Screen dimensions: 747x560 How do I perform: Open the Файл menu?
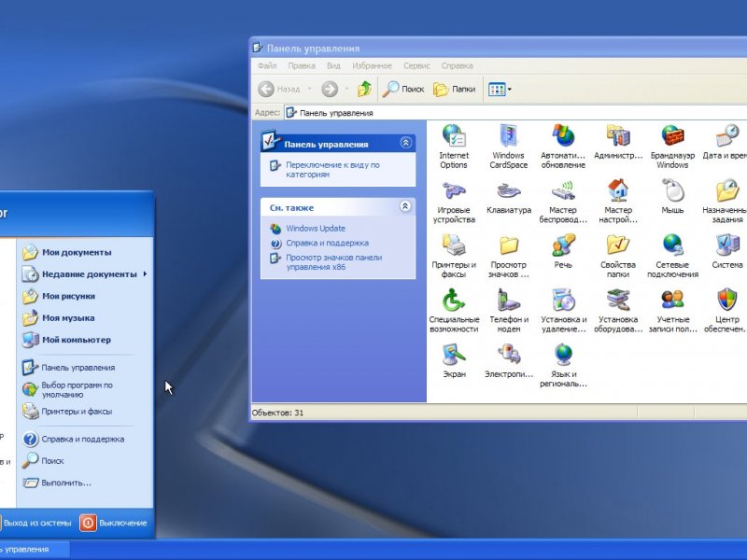[x=267, y=65]
